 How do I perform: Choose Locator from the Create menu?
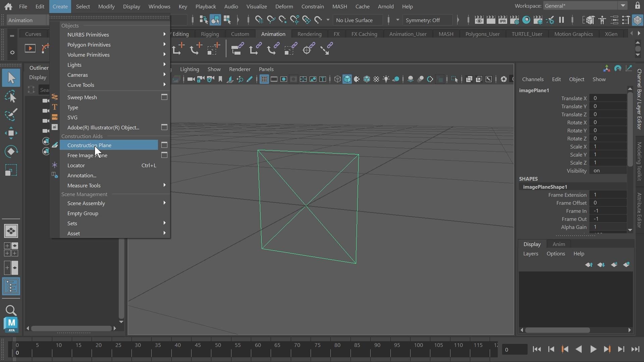pyautogui.click(x=76, y=165)
